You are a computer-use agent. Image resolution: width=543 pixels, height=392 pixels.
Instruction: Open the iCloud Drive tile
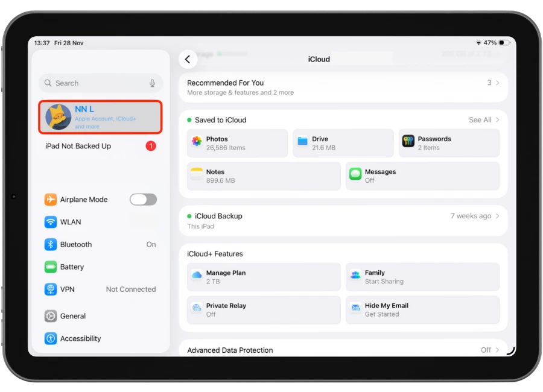coord(343,143)
